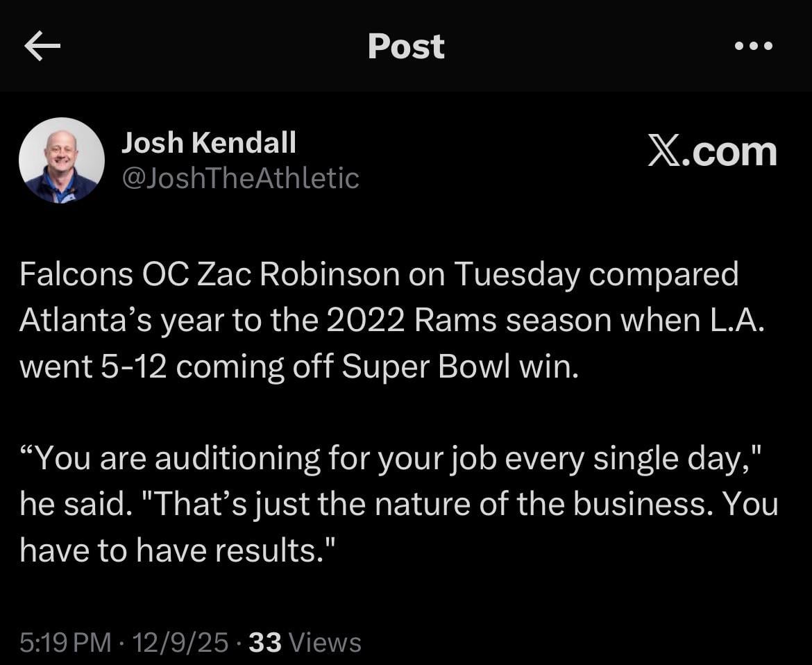Tap the quoted Zac Robinson paragraph
This screenshot has width=812, height=665.
[x=389, y=503]
